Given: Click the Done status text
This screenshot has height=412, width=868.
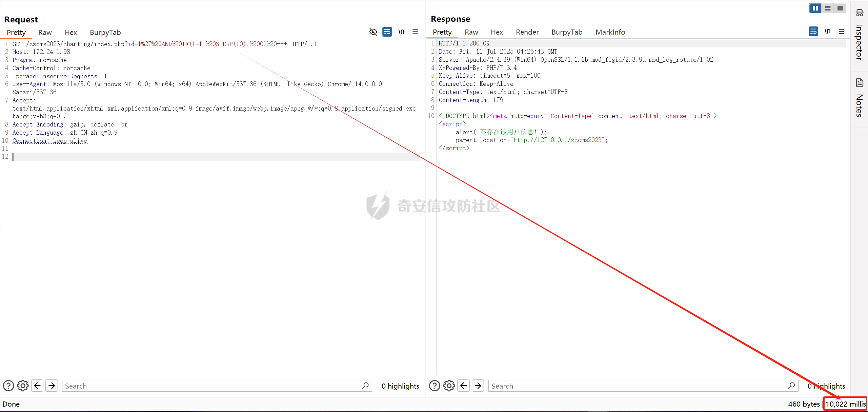Looking at the screenshot, I should click(x=11, y=404).
